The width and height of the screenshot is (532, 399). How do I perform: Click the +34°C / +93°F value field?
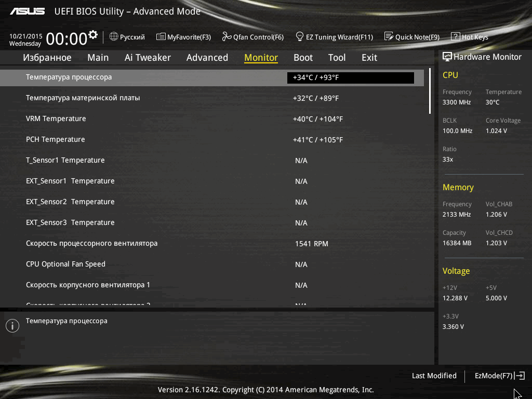[x=351, y=78]
